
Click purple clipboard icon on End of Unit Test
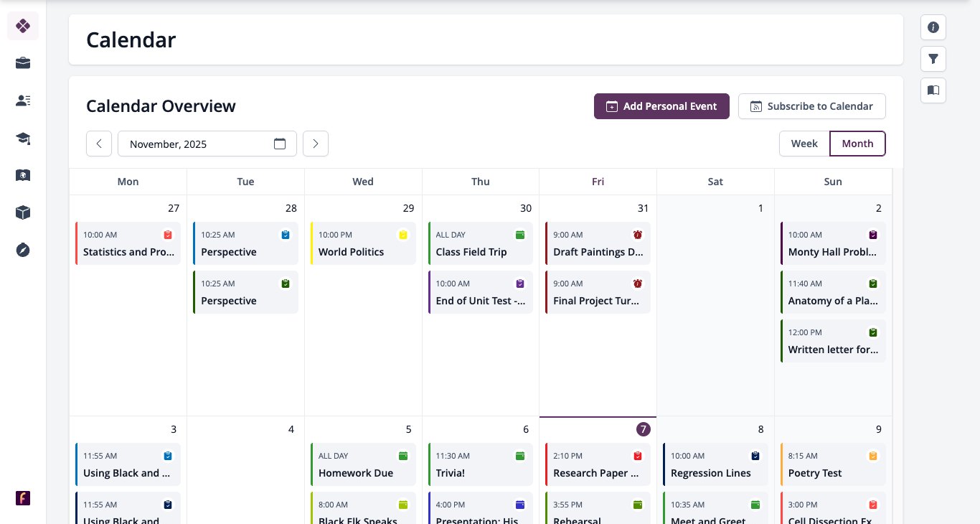point(520,284)
